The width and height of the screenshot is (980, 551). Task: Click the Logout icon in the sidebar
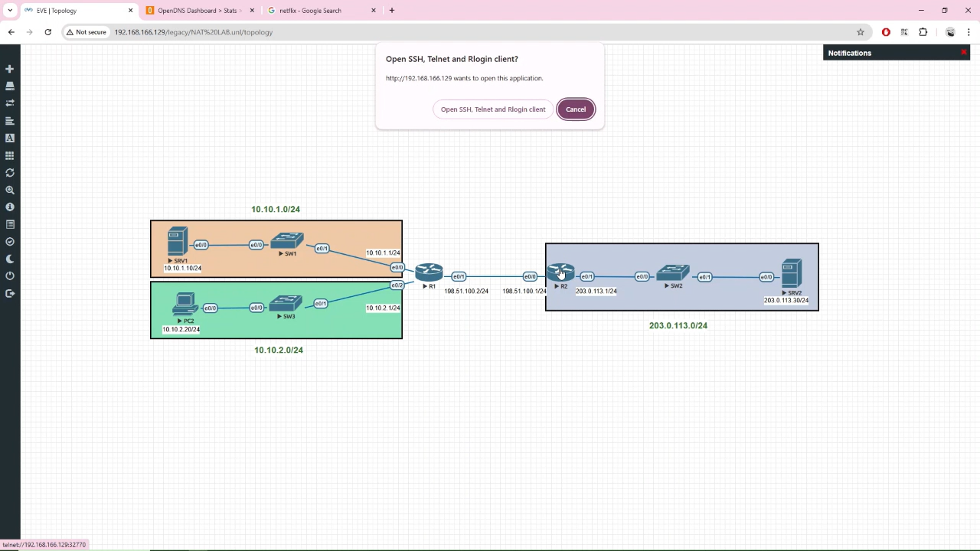(x=10, y=293)
